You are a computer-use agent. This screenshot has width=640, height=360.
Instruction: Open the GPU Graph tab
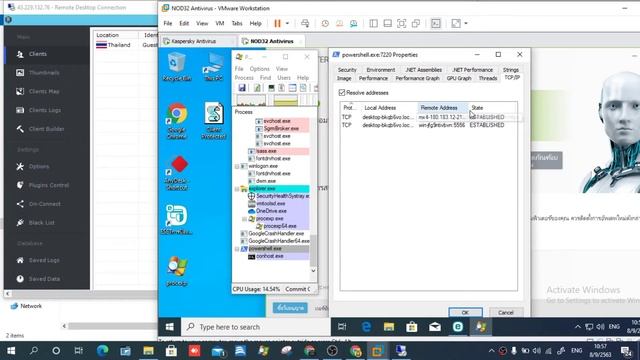click(x=459, y=78)
